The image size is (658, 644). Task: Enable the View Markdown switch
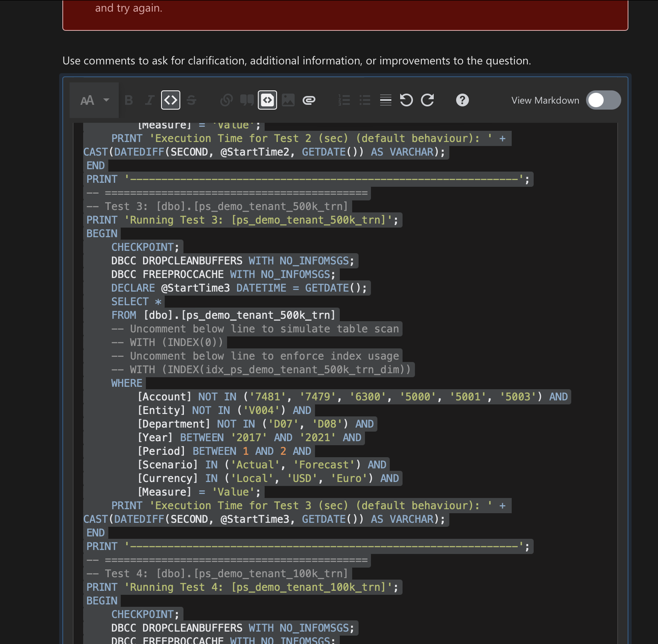[604, 100]
